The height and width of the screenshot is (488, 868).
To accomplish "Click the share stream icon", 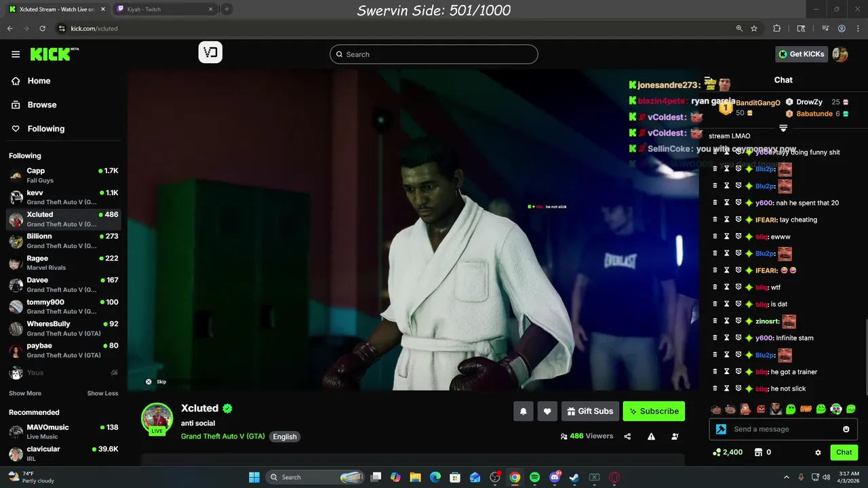I will [627, 436].
